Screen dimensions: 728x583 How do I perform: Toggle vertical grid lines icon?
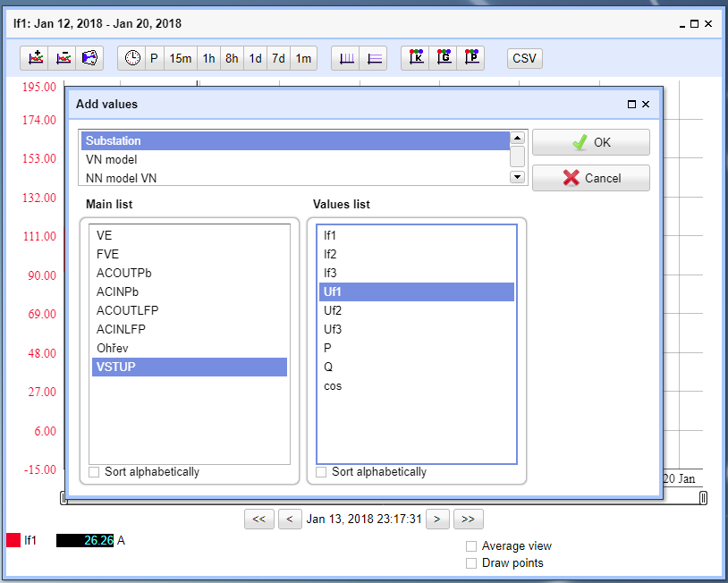(x=346, y=58)
